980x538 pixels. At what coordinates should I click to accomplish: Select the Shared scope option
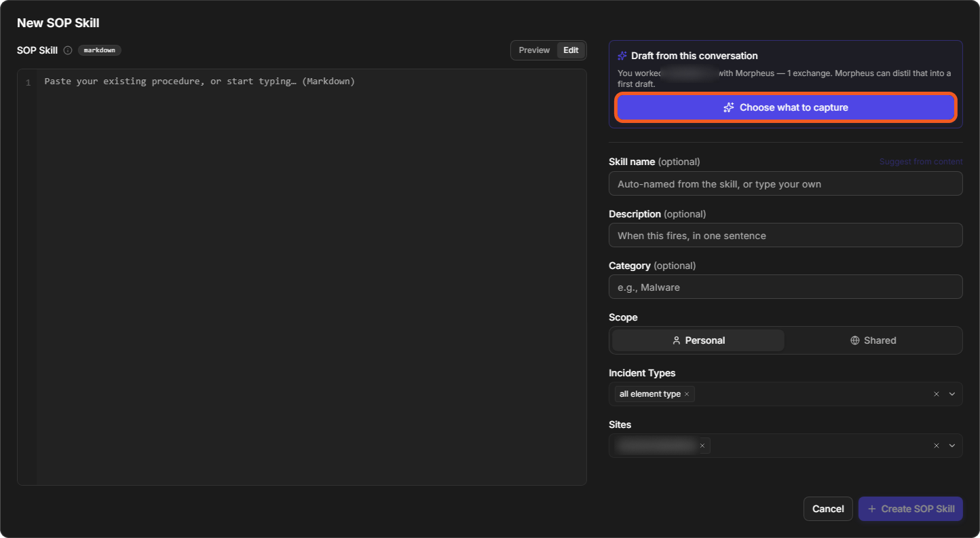coord(873,340)
